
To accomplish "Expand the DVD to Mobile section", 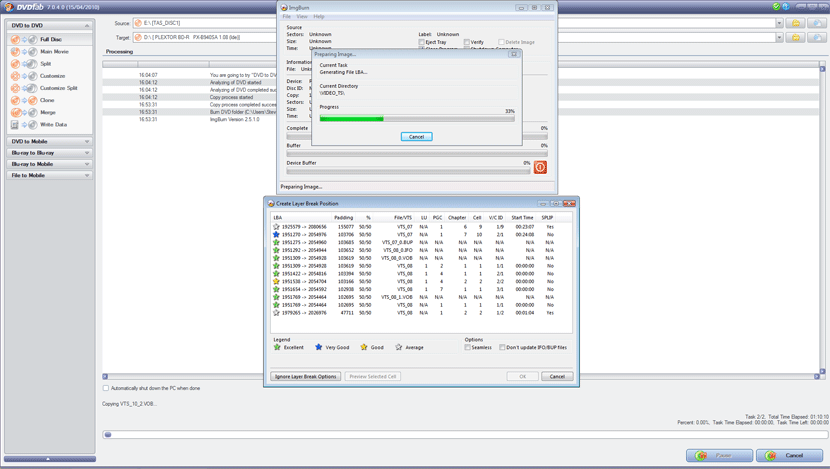I will (50, 142).
